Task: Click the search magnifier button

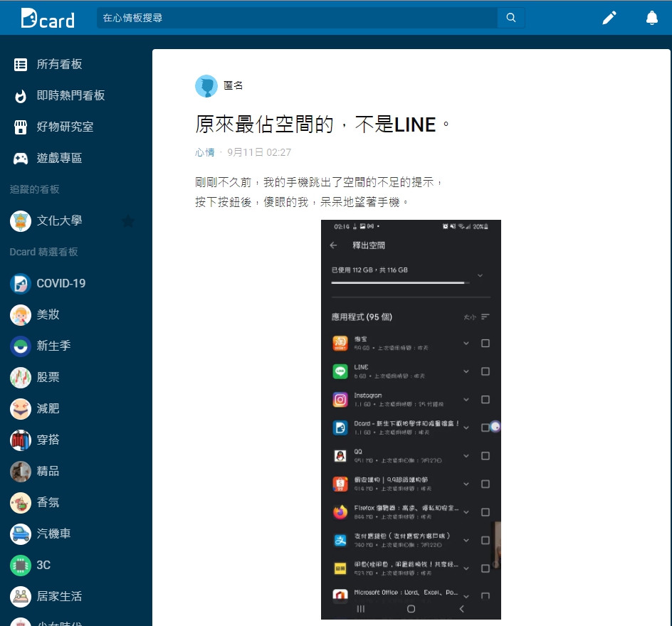Action: (x=511, y=18)
